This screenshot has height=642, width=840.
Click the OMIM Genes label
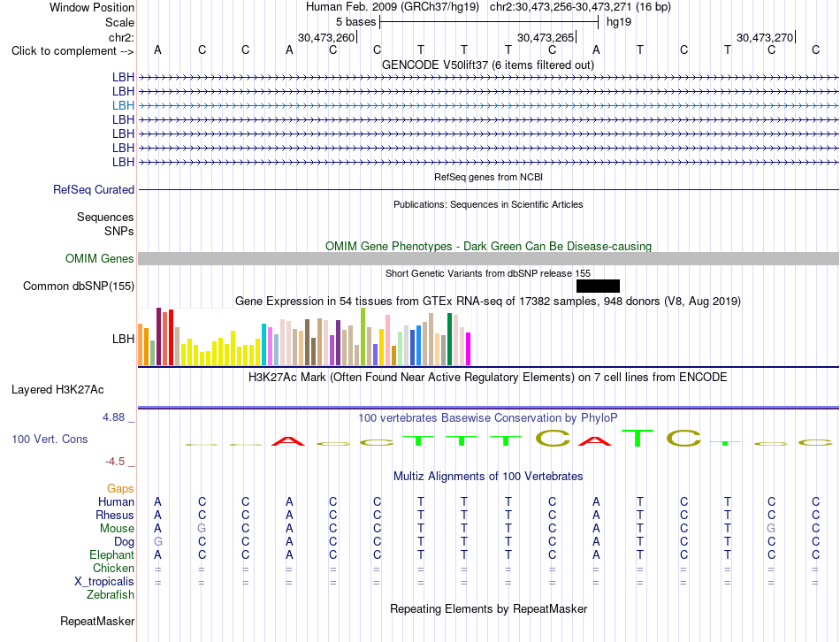pos(100,258)
